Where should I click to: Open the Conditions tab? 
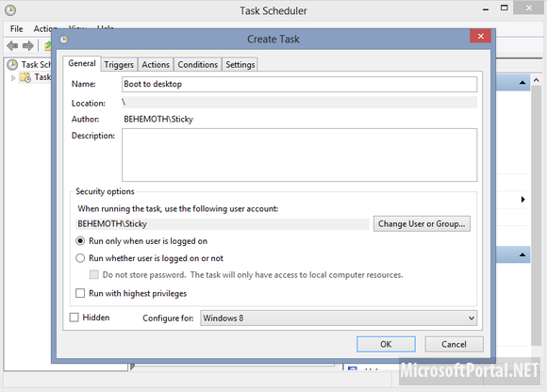197,64
